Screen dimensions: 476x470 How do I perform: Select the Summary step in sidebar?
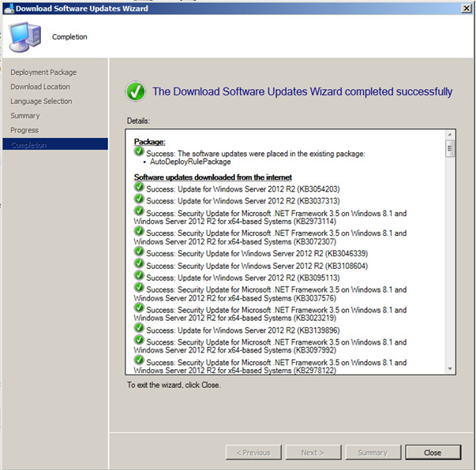click(x=25, y=116)
